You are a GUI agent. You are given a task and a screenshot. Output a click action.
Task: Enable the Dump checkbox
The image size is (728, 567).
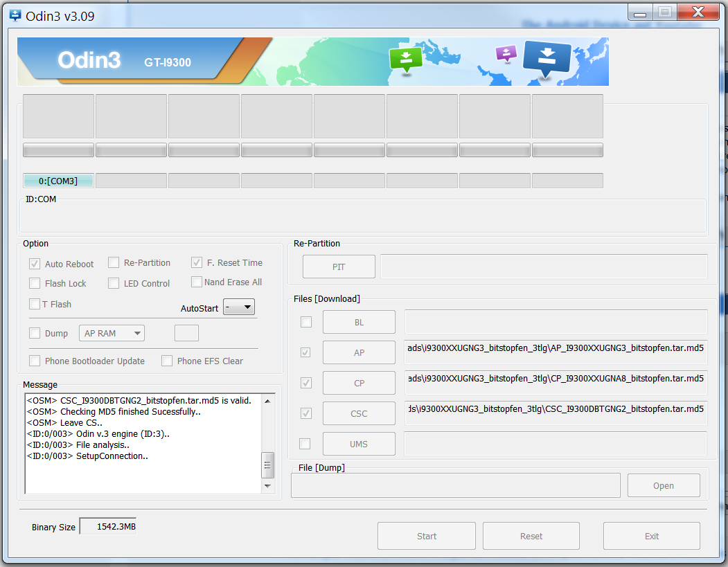[x=35, y=333]
